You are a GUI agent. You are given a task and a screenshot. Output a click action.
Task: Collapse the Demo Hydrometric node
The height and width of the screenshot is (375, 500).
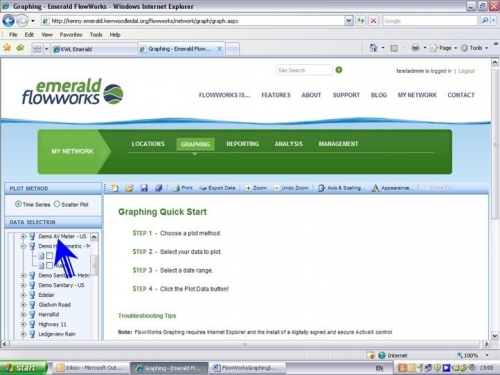[x=23, y=246]
